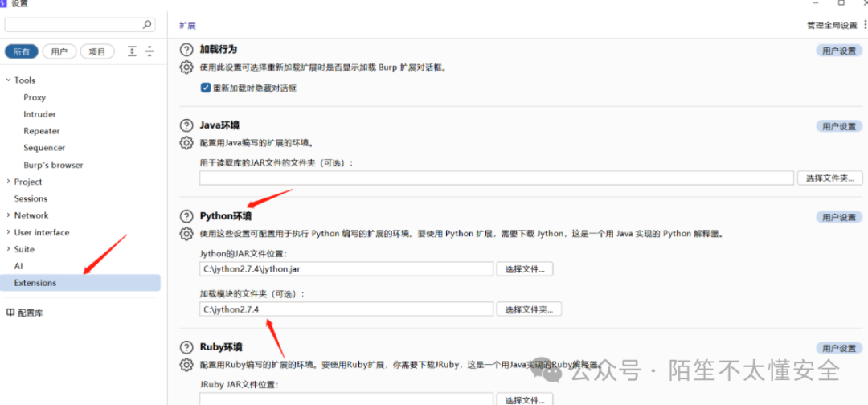
Task: Click 管理全局设置 link
Action: tap(832, 26)
